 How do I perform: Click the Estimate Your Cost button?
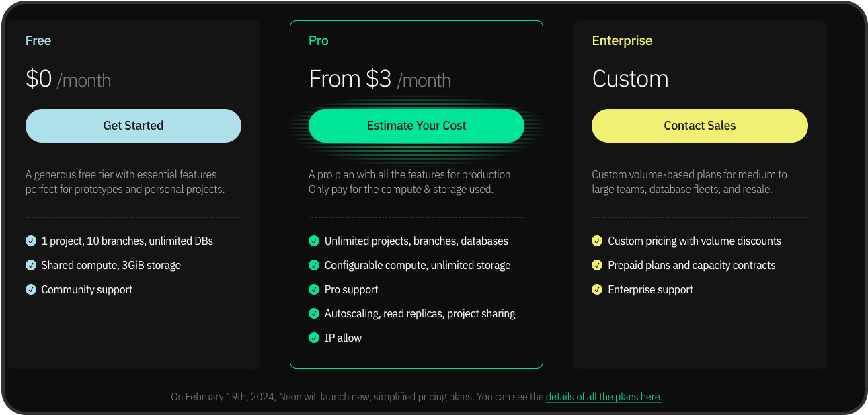(416, 126)
